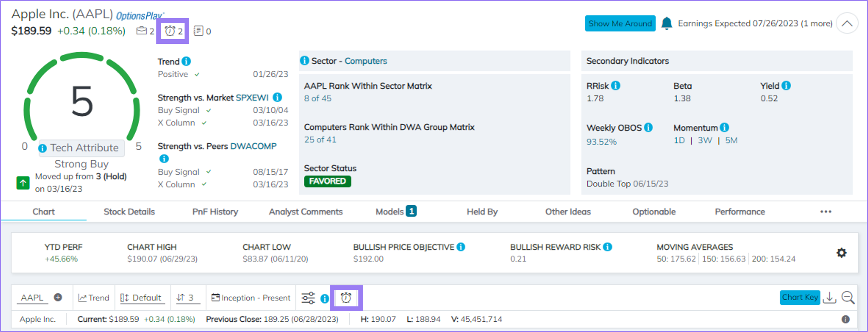Open the Computers sector link

coord(366,61)
